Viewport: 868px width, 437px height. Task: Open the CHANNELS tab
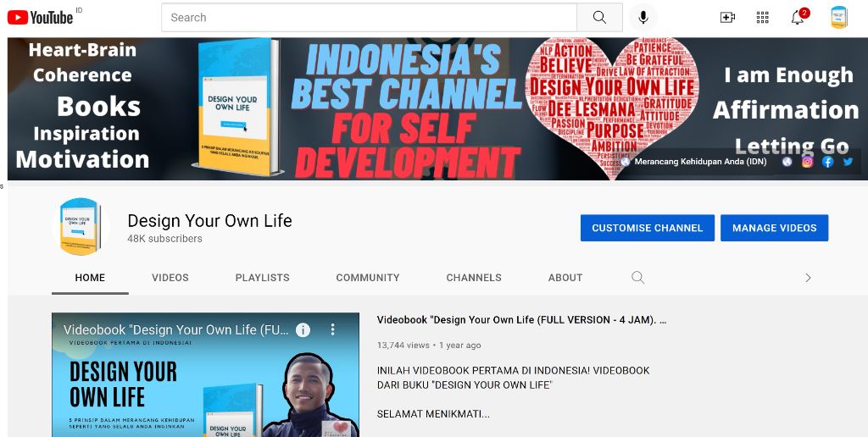pyautogui.click(x=474, y=278)
